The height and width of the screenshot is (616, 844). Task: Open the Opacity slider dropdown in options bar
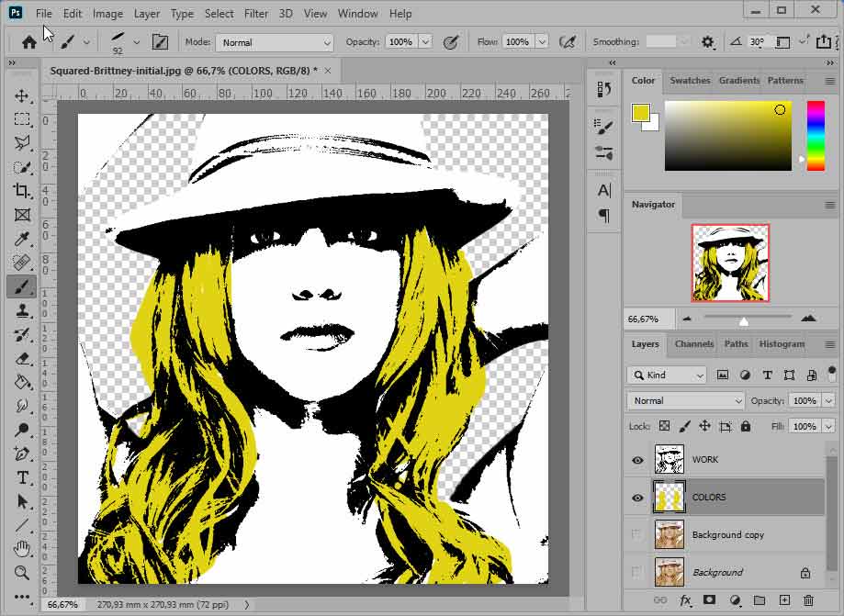[425, 42]
